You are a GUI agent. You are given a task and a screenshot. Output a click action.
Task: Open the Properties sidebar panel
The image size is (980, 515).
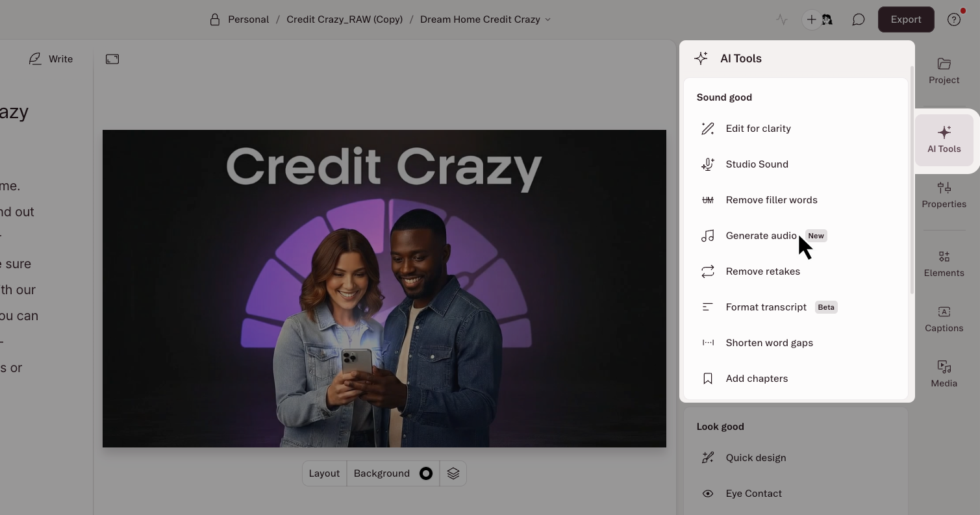[x=944, y=195]
